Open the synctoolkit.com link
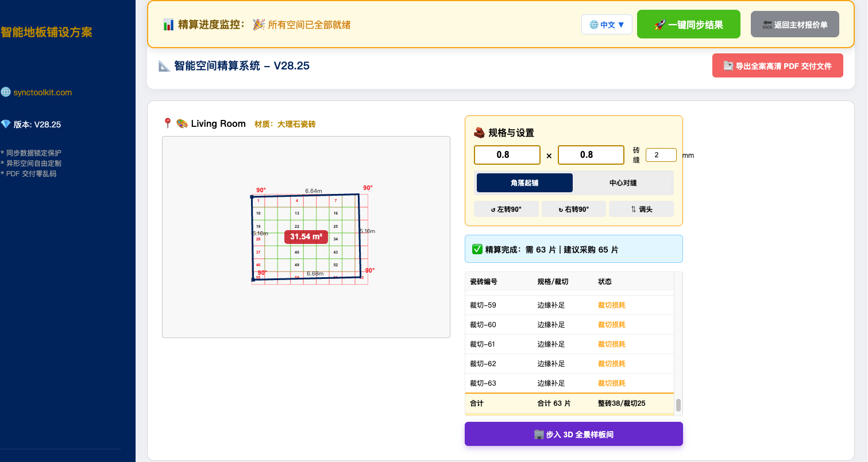The image size is (868, 462). [43, 92]
